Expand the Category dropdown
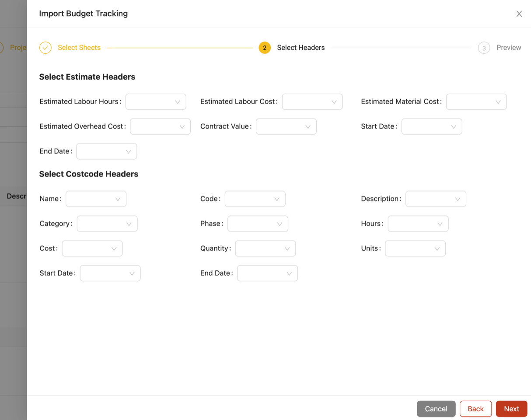 click(107, 224)
